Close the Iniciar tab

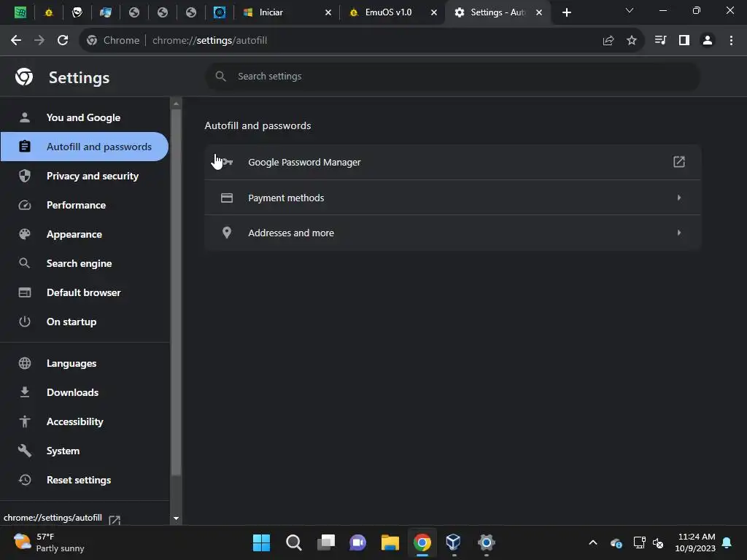(x=328, y=12)
